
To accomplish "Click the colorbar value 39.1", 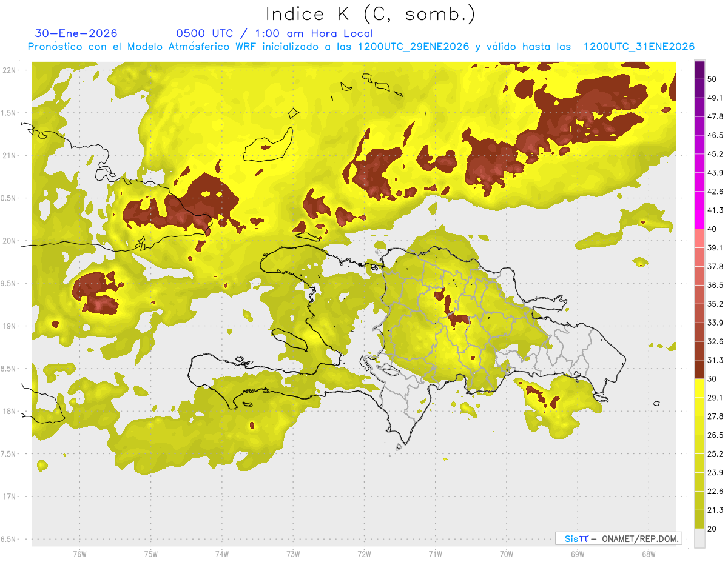I will coord(715,247).
